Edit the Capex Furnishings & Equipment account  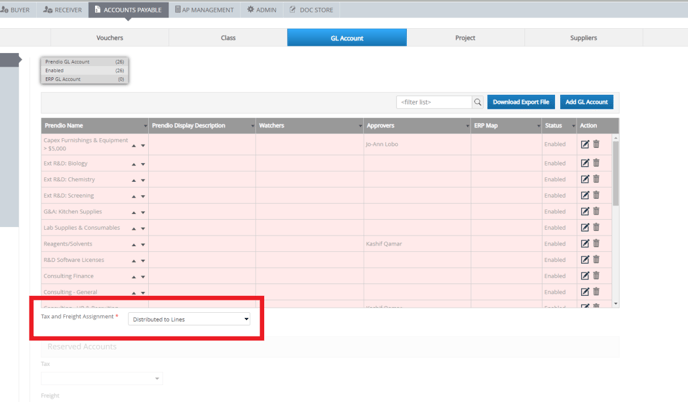(x=585, y=144)
